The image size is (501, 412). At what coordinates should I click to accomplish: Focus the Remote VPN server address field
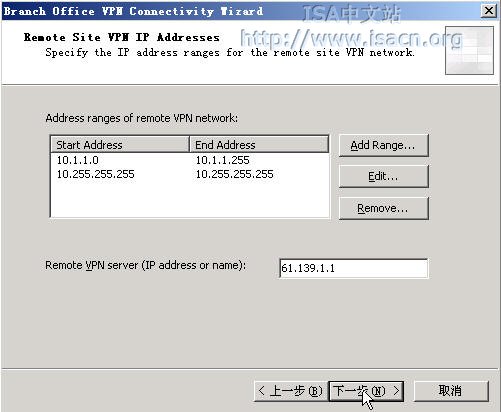click(x=353, y=268)
